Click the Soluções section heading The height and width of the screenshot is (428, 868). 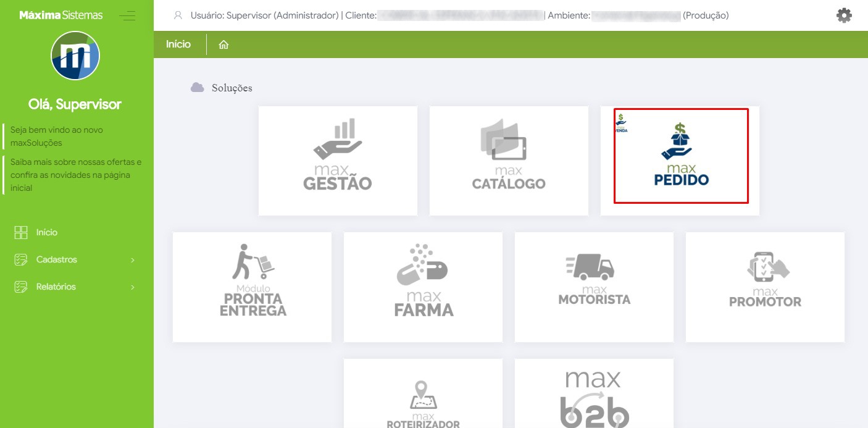coord(232,88)
